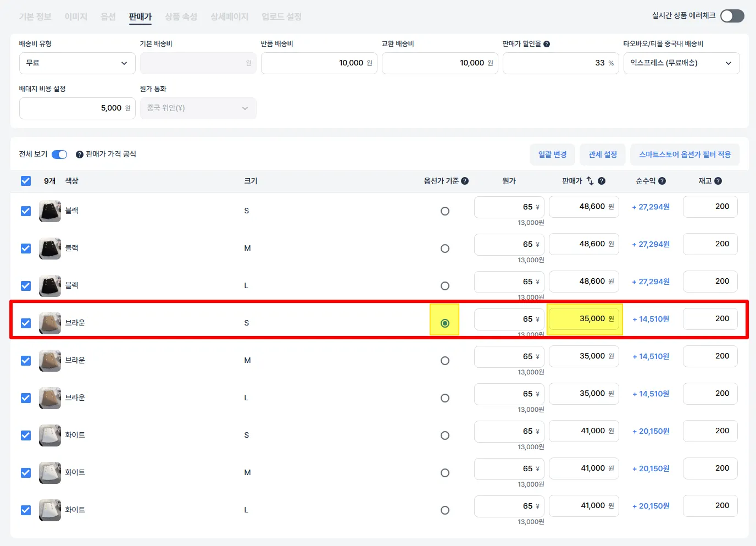Click the 스마트스토어 옵션가 필터 적용 button
Image resolution: width=756 pixels, height=546 pixels.
coord(685,155)
